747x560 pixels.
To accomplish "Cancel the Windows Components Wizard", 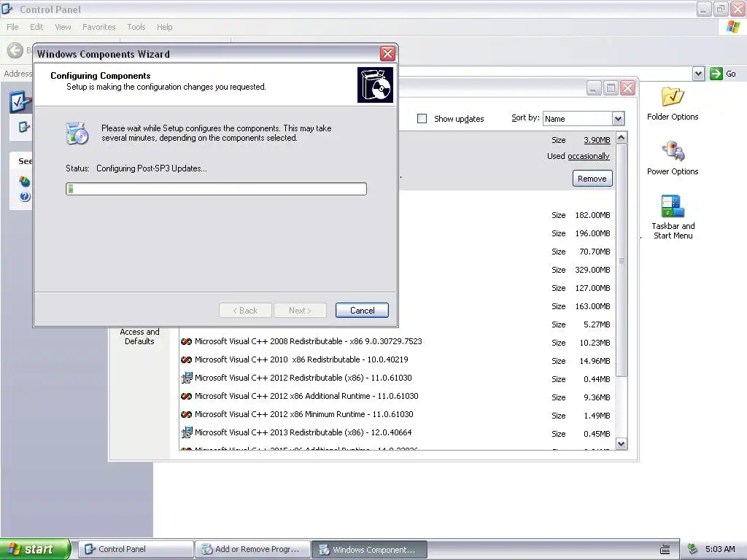I will coord(362,311).
